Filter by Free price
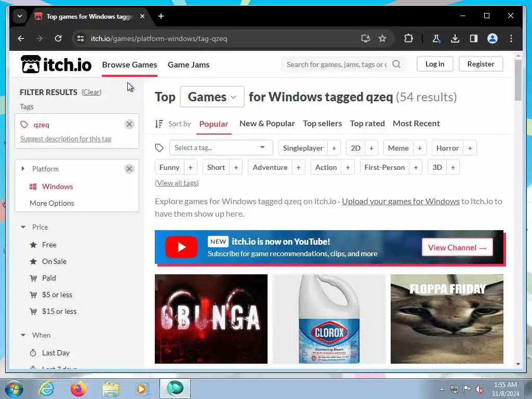 click(49, 245)
